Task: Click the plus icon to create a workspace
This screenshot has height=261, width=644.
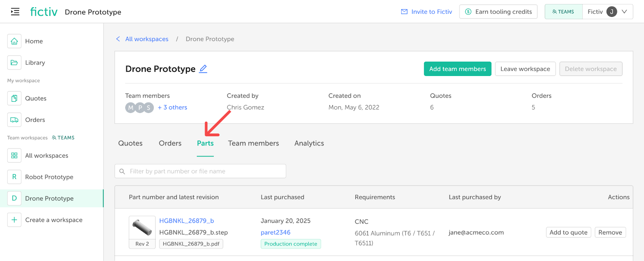Action: pos(14,220)
